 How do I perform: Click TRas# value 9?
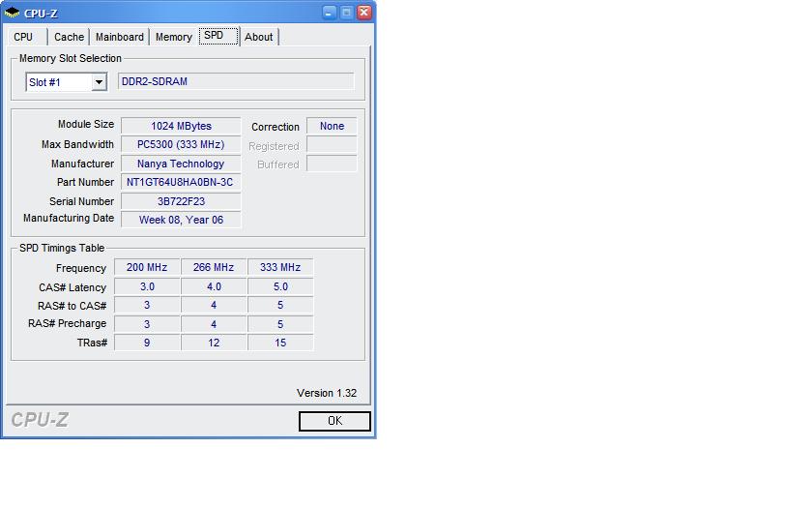pos(147,343)
